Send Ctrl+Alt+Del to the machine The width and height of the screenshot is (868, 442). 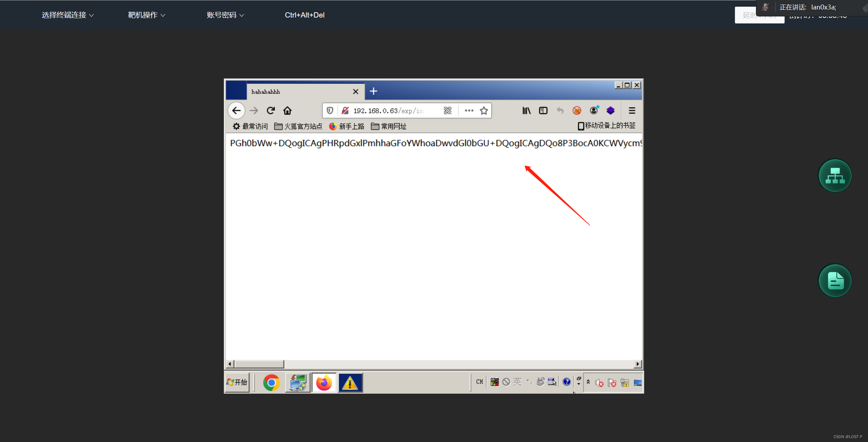[304, 15]
